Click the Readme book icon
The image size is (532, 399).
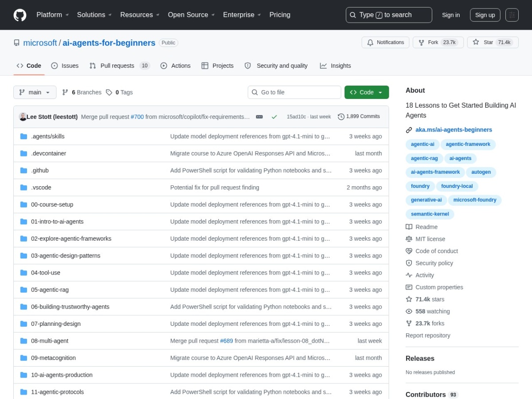pyautogui.click(x=409, y=227)
